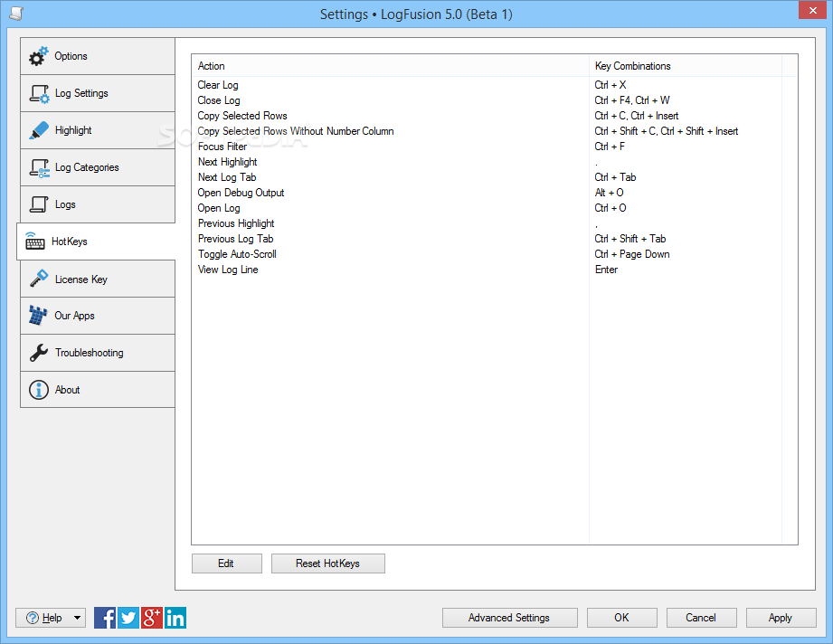
Task: Open the Twitter social link icon
Action: [x=128, y=618]
